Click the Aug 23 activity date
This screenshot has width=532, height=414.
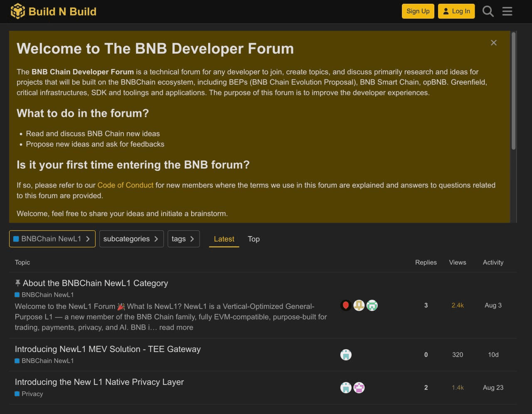tap(493, 387)
